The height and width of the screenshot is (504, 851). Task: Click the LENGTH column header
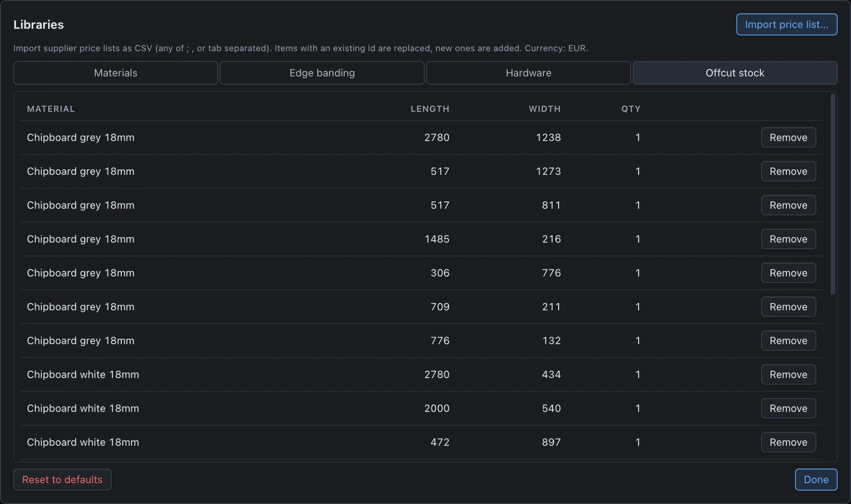(430, 109)
